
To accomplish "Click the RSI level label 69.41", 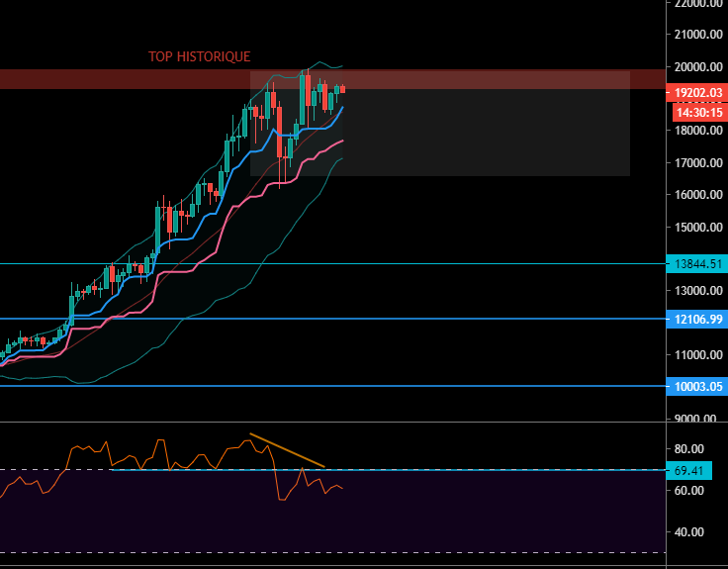I will coord(689,470).
